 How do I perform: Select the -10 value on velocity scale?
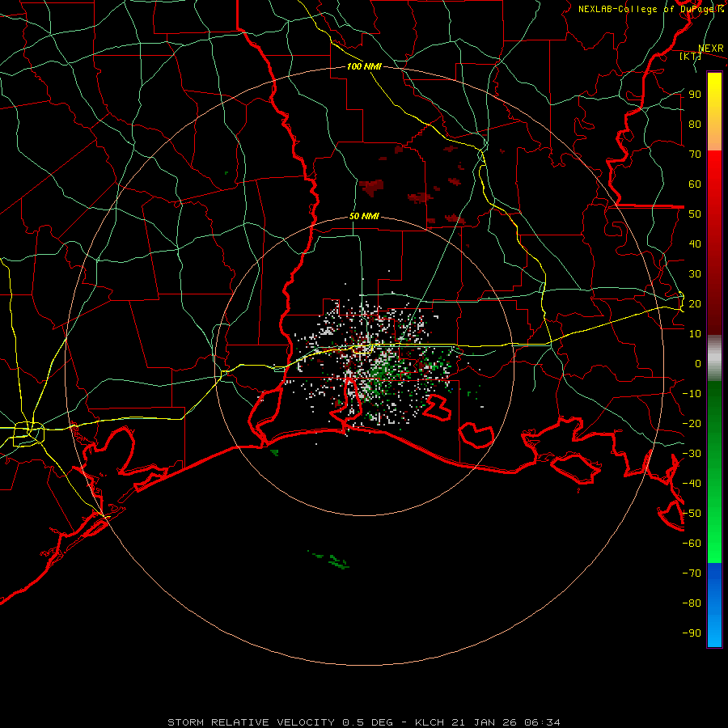(x=692, y=394)
